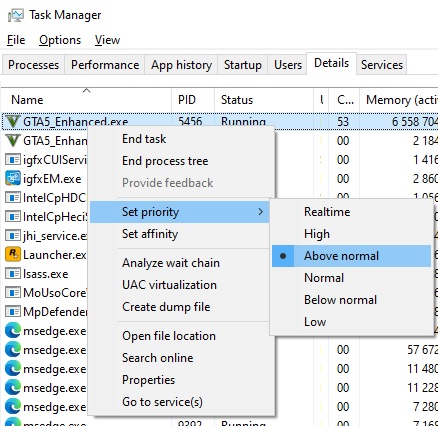Viewport: 438px width, 426px height.
Task: Click the IntelCpHDC process icon
Action: point(13,198)
